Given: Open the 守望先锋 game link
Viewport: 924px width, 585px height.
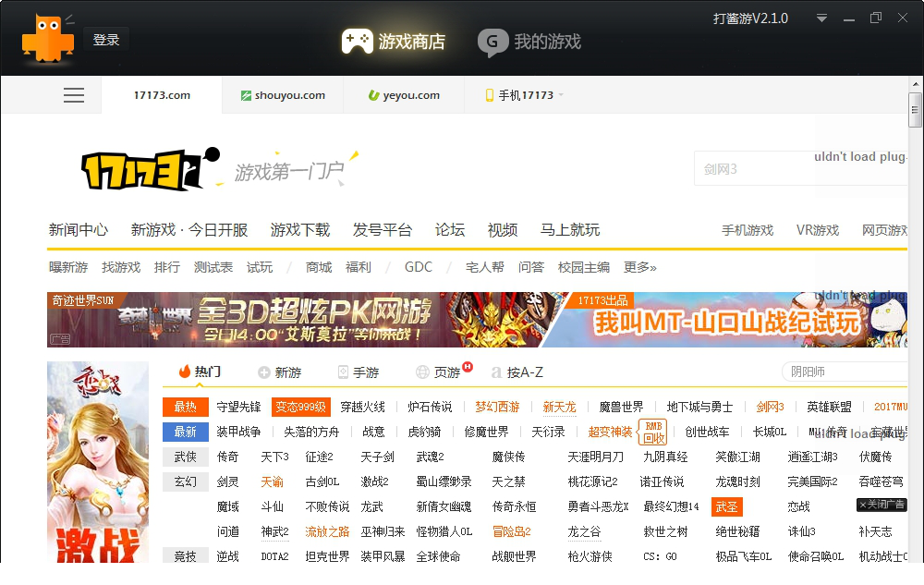Looking at the screenshot, I should point(238,407).
